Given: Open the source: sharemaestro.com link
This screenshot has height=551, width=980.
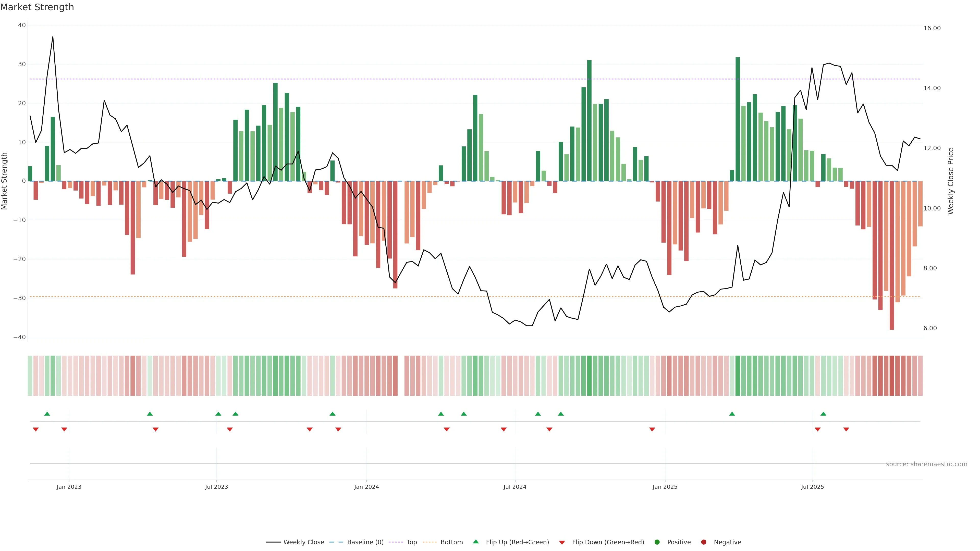Looking at the screenshot, I should (926, 464).
